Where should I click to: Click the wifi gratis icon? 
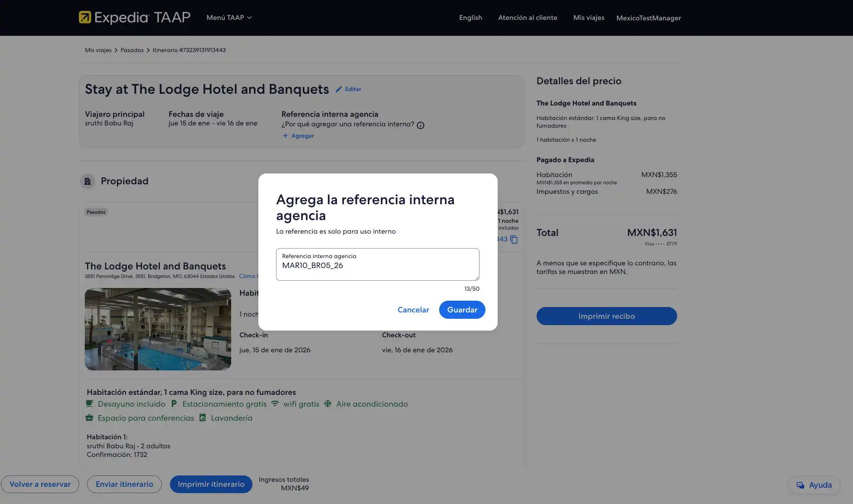tap(275, 403)
